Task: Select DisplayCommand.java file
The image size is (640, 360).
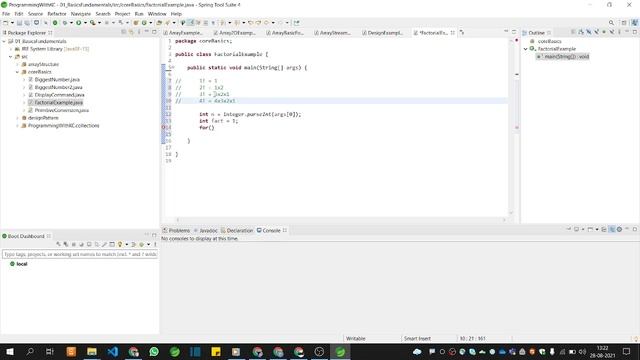Action: click(x=59, y=95)
